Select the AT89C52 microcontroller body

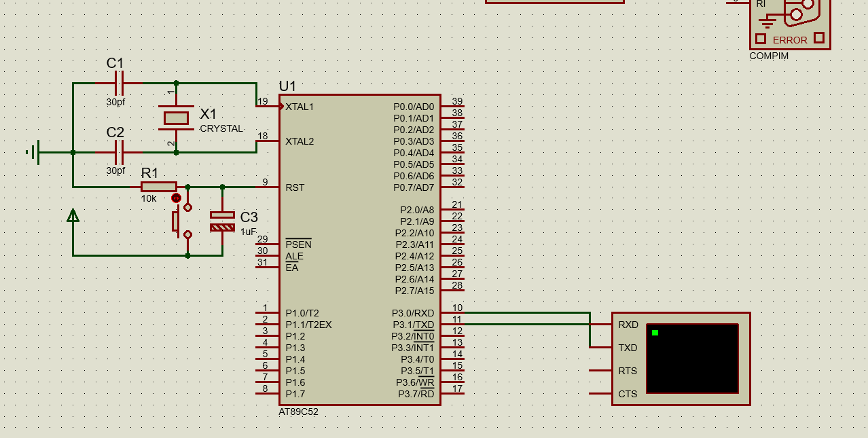click(x=360, y=250)
